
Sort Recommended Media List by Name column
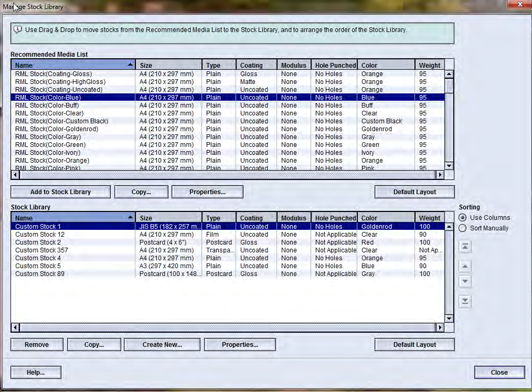(x=73, y=65)
